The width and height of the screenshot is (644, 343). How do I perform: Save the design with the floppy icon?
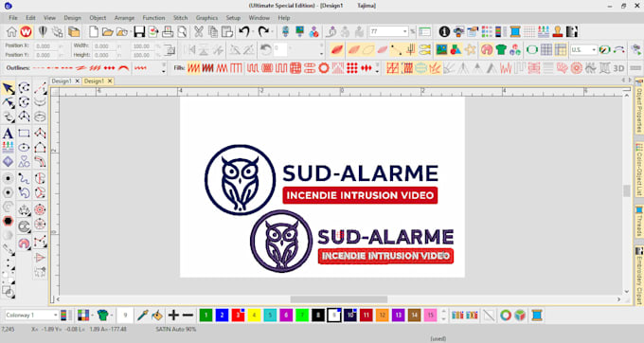(x=139, y=31)
